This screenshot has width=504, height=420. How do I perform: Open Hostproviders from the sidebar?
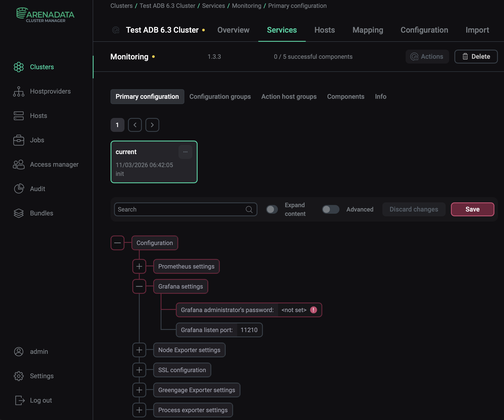pyautogui.click(x=50, y=91)
